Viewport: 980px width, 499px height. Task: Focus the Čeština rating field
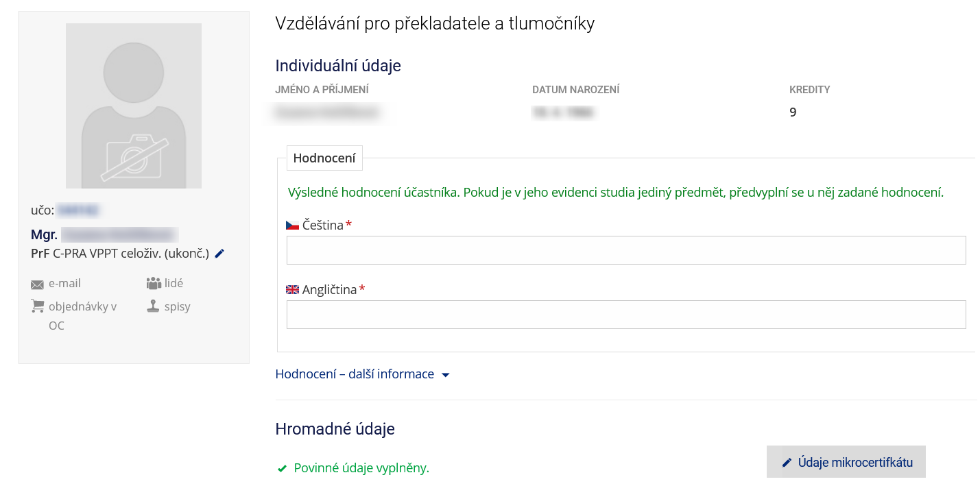coord(626,250)
